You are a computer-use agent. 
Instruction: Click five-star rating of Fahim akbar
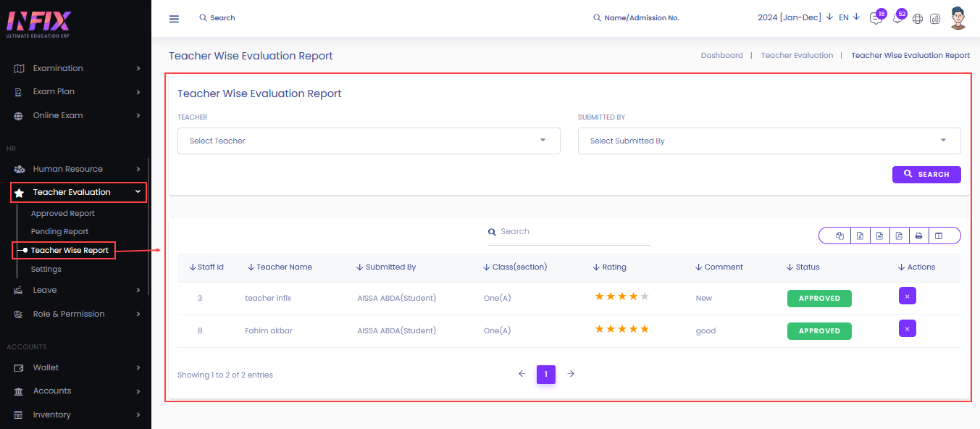[622, 329]
